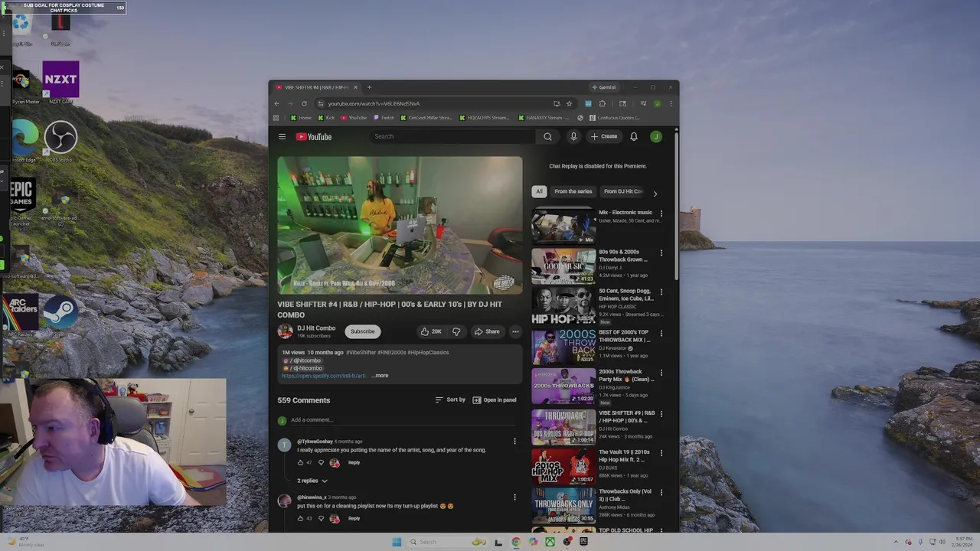Open OBS Studio desktop shortcut
The height and width of the screenshot is (551, 980).
coord(60,141)
